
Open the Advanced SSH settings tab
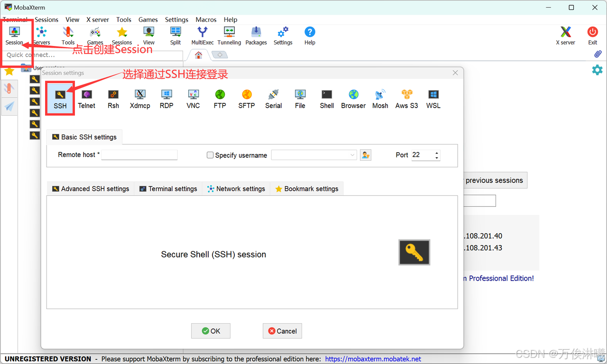91,189
